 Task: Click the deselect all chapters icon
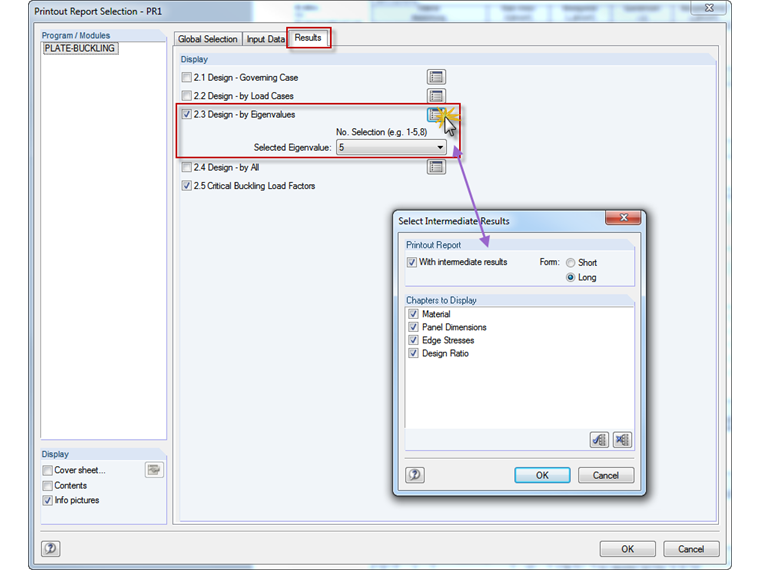(622, 440)
